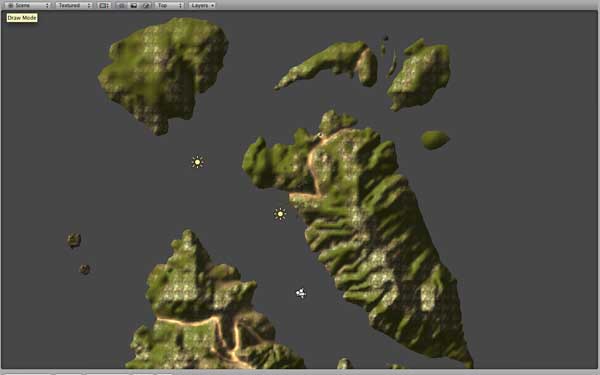Toggle the skybox image effects button
The width and height of the screenshot is (600, 375).
point(134,5)
